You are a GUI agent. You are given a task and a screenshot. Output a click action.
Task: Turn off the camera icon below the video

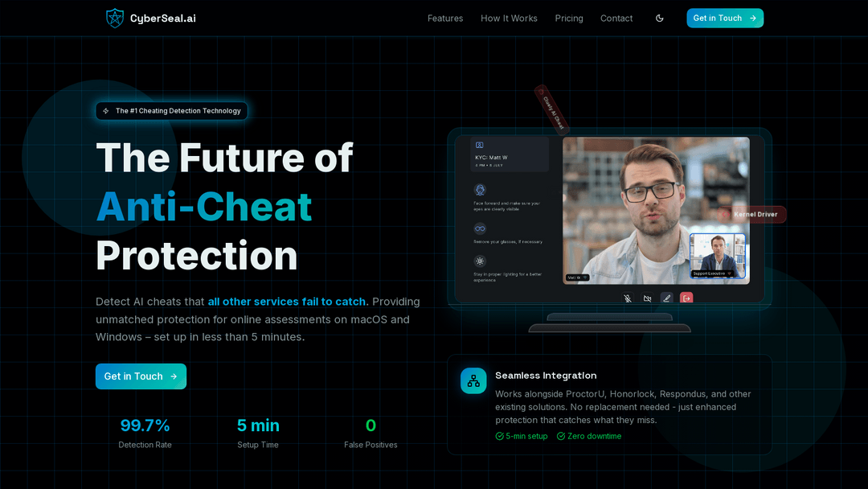point(647,298)
